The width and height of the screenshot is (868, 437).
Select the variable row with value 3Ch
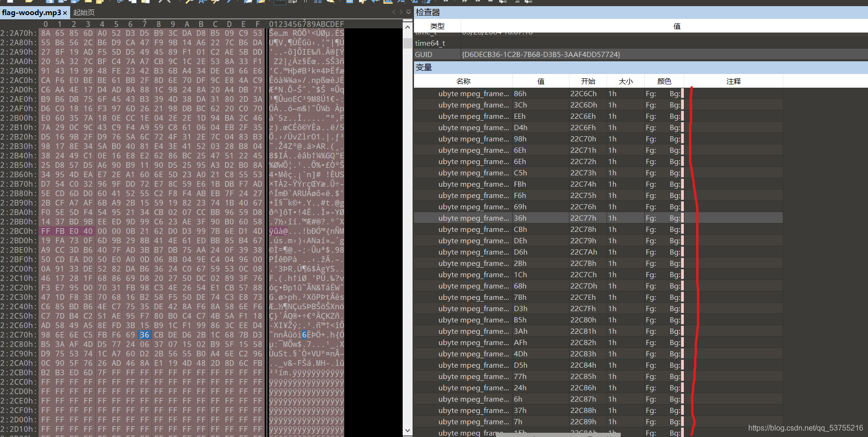[x=598, y=105]
